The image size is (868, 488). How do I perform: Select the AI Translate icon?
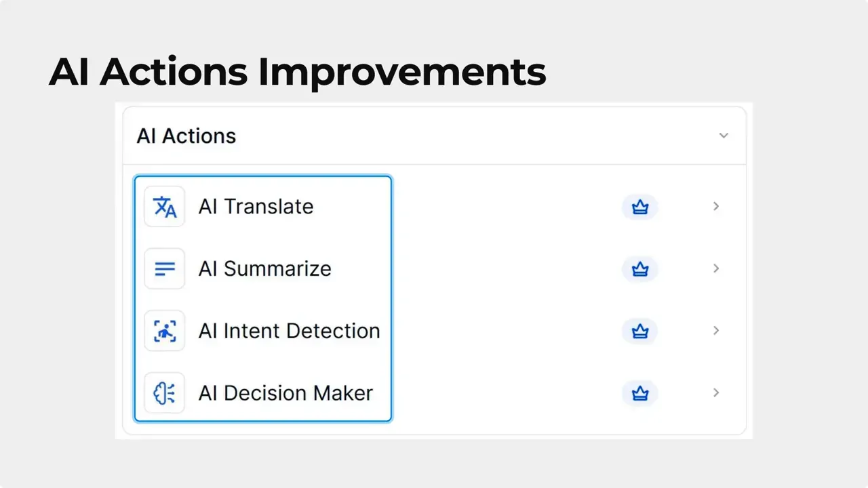click(164, 207)
